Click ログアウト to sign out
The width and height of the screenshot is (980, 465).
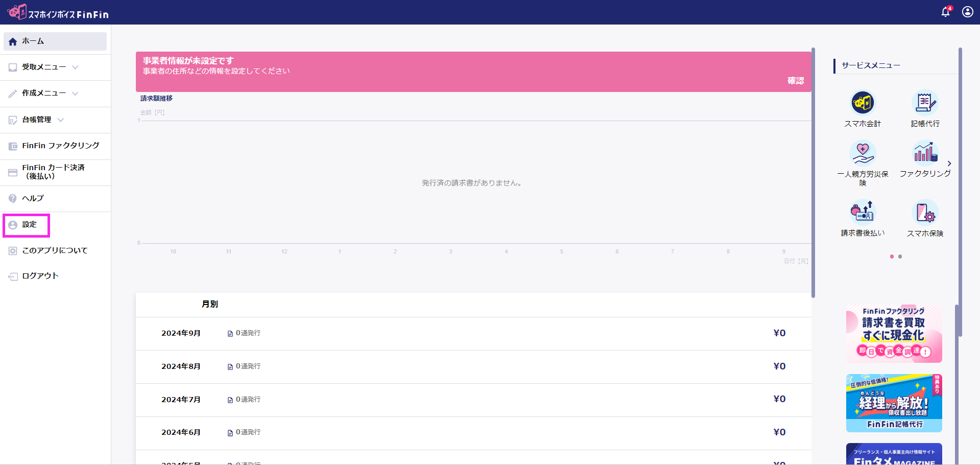tap(55, 276)
